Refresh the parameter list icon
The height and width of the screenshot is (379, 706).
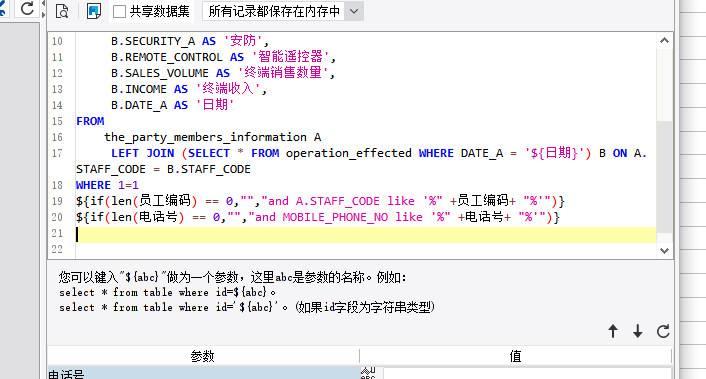[663, 331]
